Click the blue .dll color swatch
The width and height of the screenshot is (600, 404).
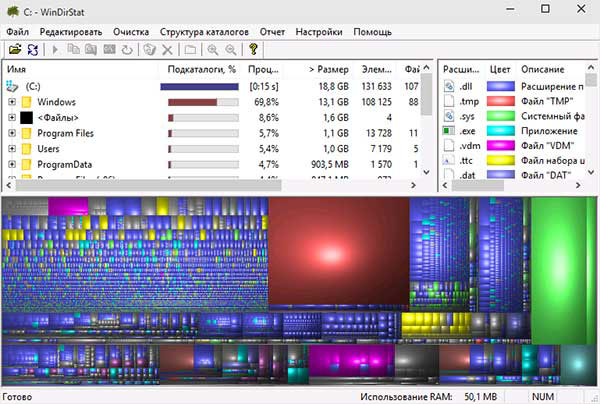[x=500, y=87]
